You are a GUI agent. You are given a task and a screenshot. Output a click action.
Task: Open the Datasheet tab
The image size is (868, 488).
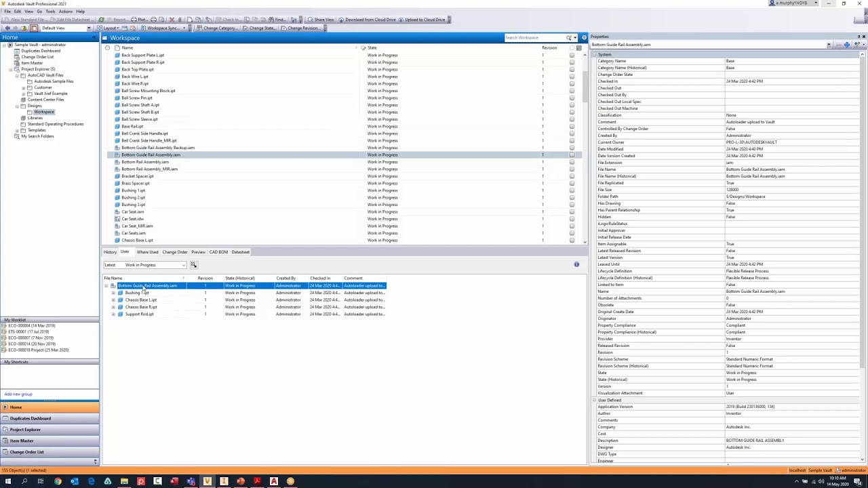(241, 252)
